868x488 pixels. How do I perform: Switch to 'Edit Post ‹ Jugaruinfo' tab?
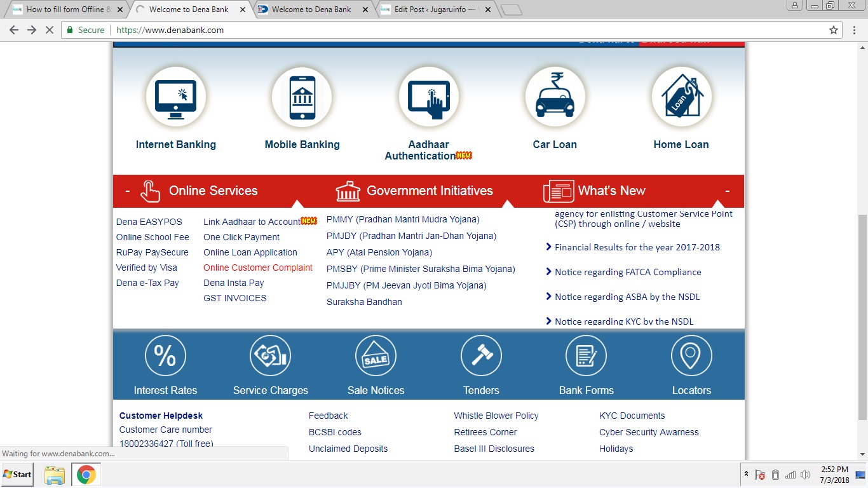click(435, 10)
